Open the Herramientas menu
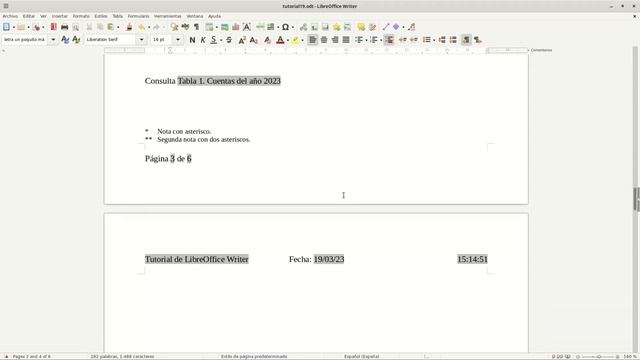 click(168, 16)
